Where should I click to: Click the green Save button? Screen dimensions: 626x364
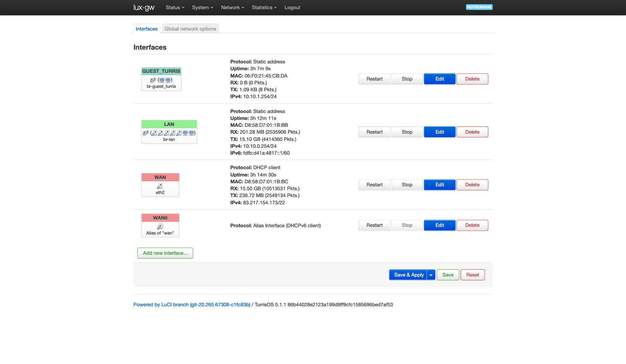448,275
